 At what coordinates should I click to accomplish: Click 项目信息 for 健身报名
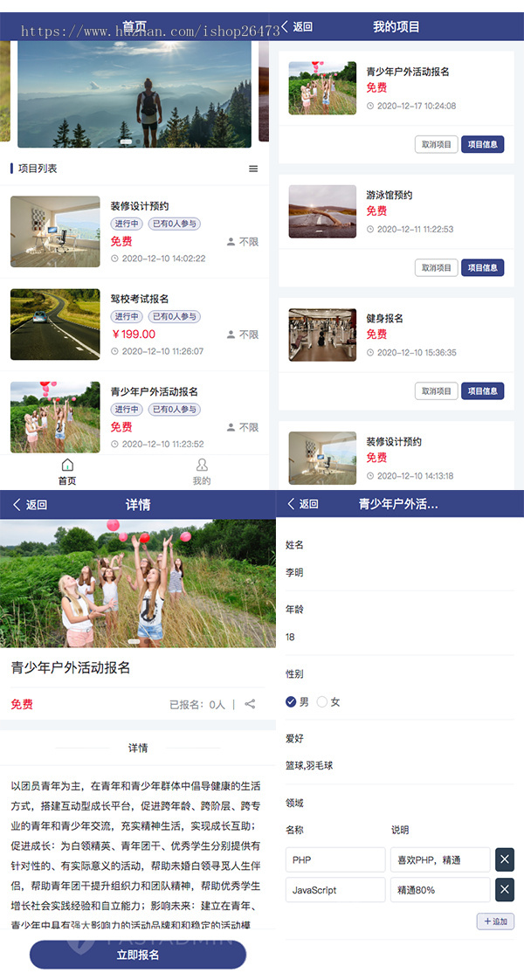click(x=483, y=391)
